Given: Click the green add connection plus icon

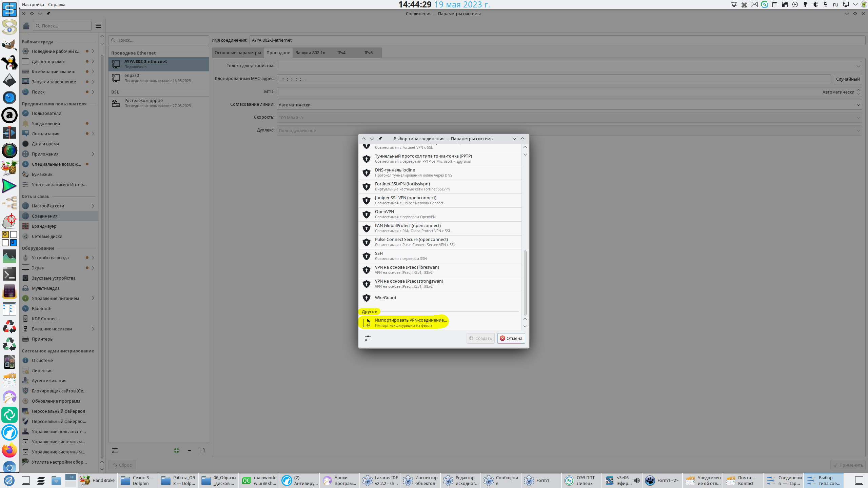Looking at the screenshot, I should coord(176,450).
